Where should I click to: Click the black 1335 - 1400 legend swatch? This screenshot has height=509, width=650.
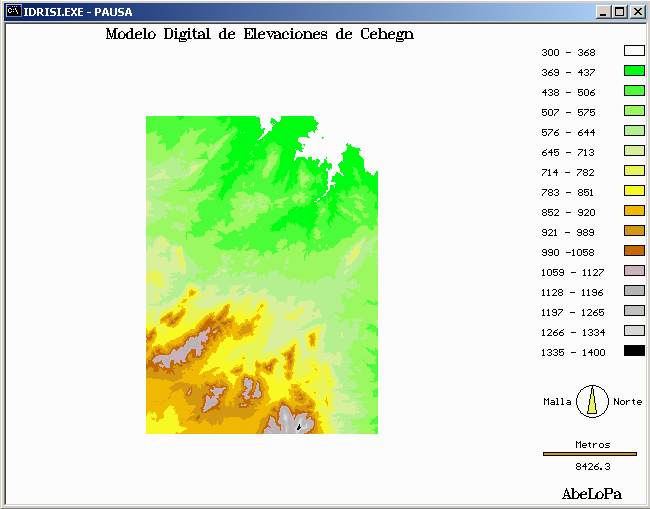[634, 351]
